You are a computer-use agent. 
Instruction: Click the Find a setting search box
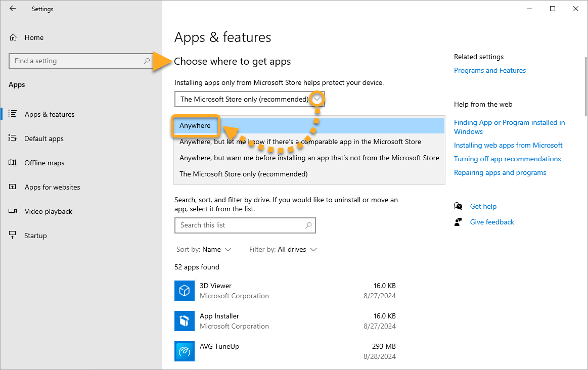76,61
